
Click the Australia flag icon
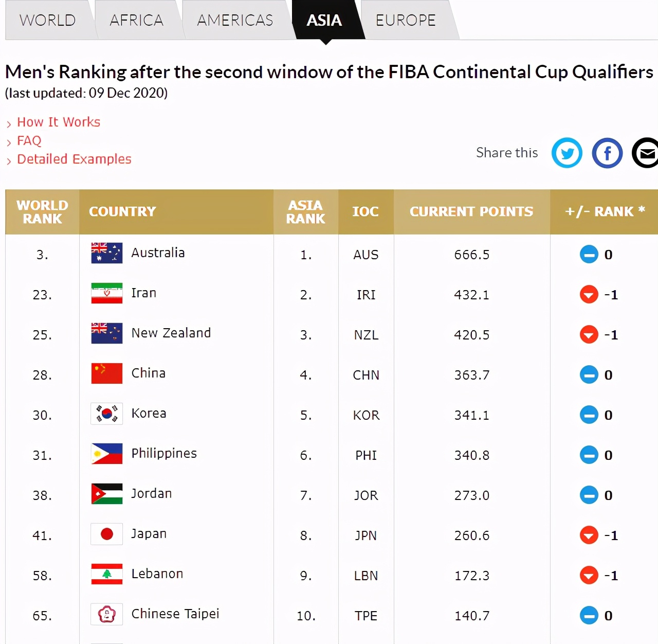click(x=107, y=253)
